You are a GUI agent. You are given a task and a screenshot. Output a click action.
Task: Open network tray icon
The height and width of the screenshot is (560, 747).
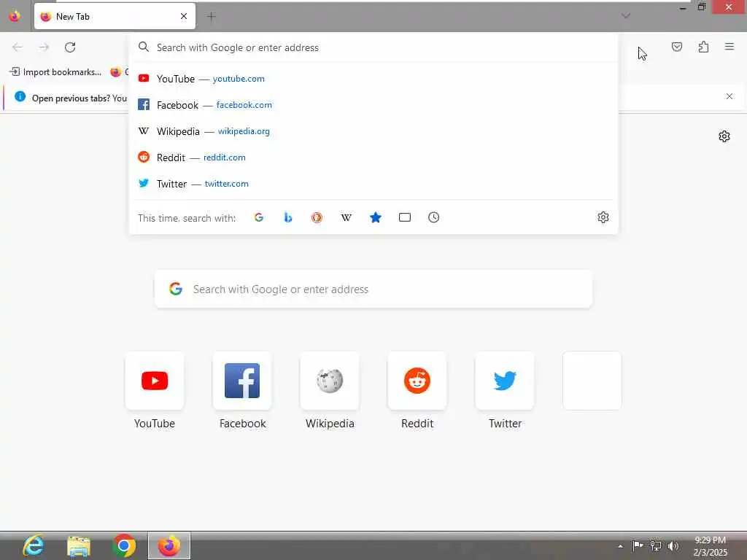[656, 545]
